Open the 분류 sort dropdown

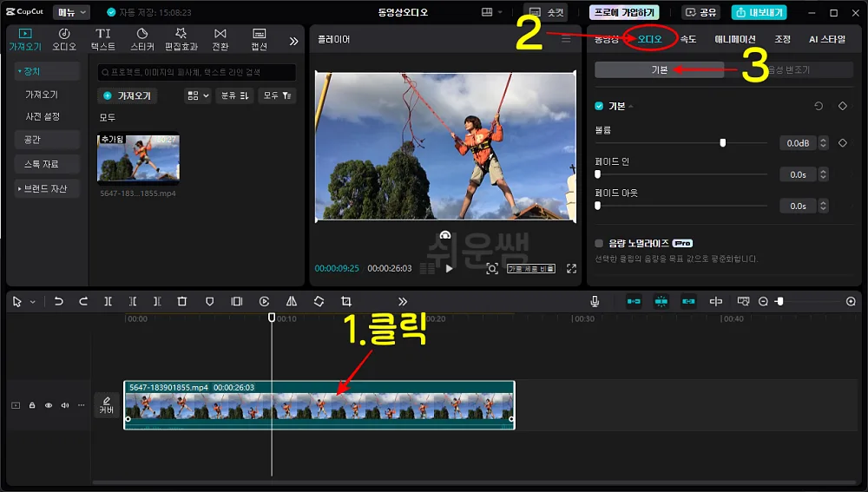click(x=234, y=95)
